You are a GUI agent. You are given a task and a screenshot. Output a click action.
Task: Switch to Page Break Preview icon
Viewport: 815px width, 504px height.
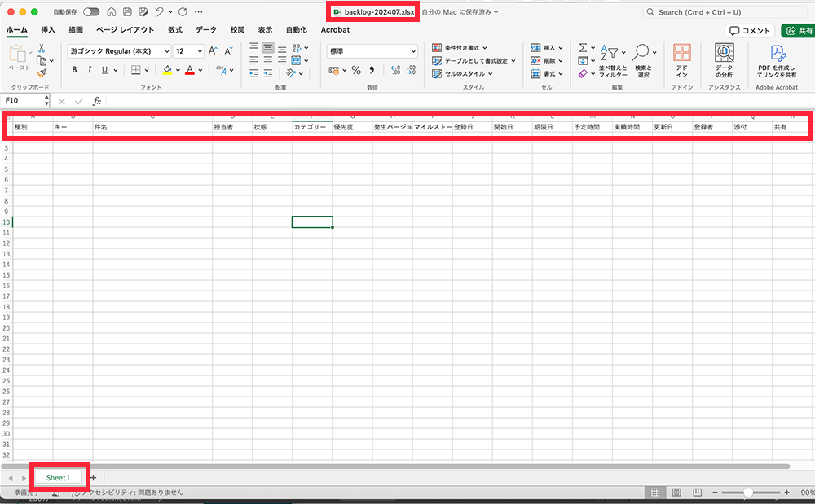697,492
